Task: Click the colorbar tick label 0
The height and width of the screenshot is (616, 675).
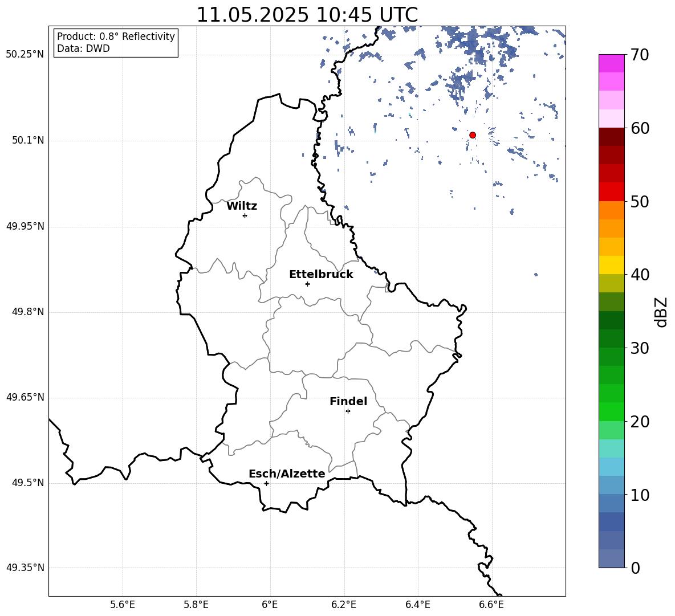Action: point(636,568)
